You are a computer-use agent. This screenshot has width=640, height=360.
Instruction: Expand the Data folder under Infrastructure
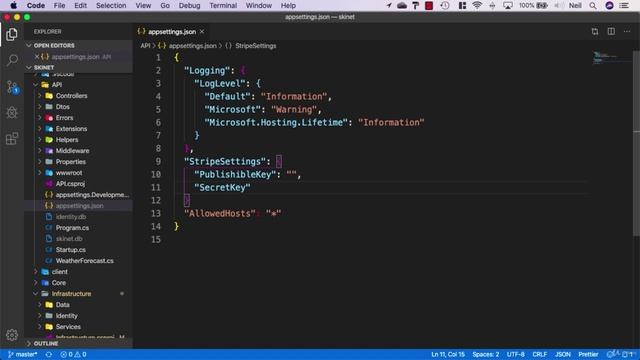62,305
